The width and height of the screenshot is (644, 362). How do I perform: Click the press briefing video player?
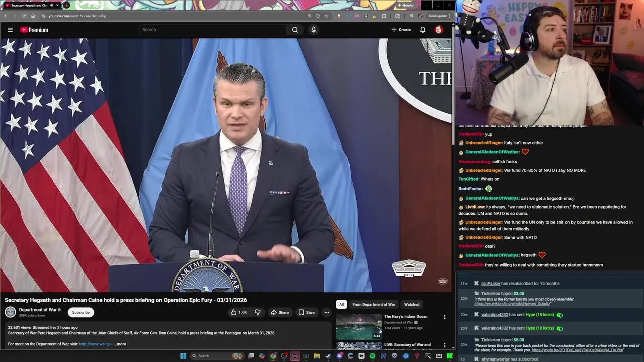click(x=226, y=165)
